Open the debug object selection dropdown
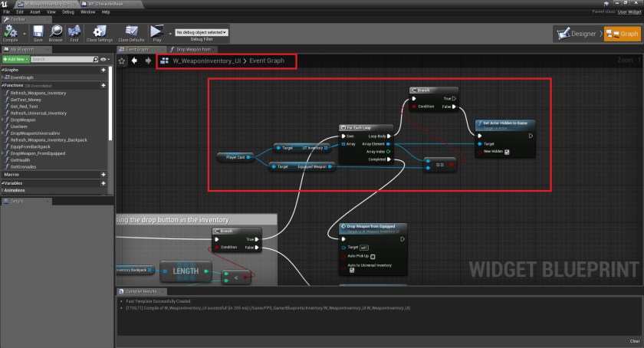 (202, 32)
